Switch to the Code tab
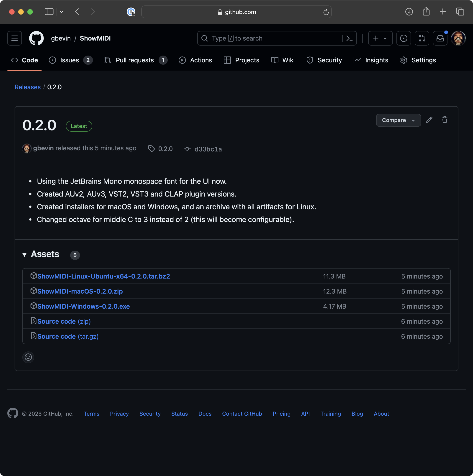 click(24, 60)
